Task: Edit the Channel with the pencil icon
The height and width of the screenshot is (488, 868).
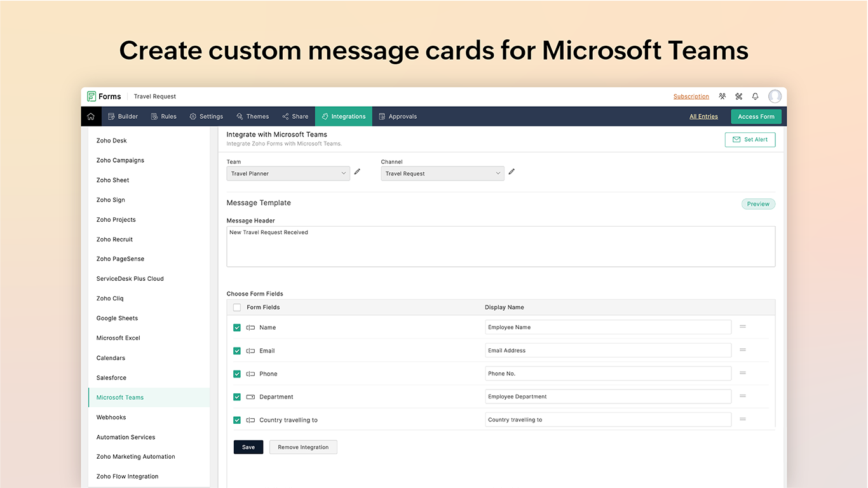Action: point(512,172)
